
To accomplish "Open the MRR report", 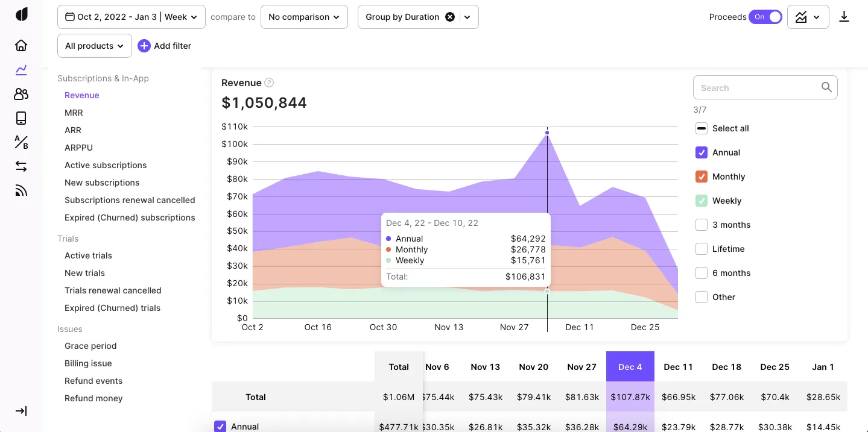I will point(74,113).
